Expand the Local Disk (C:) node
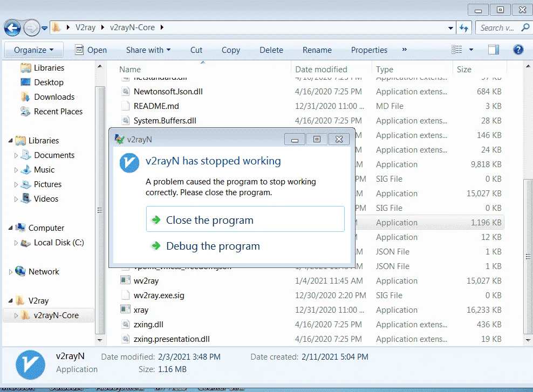 16,243
